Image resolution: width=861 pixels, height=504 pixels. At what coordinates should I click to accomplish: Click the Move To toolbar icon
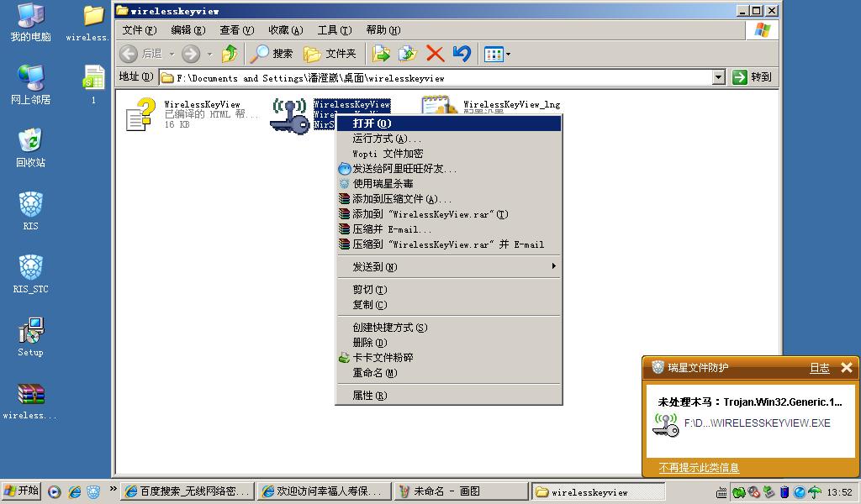381,54
